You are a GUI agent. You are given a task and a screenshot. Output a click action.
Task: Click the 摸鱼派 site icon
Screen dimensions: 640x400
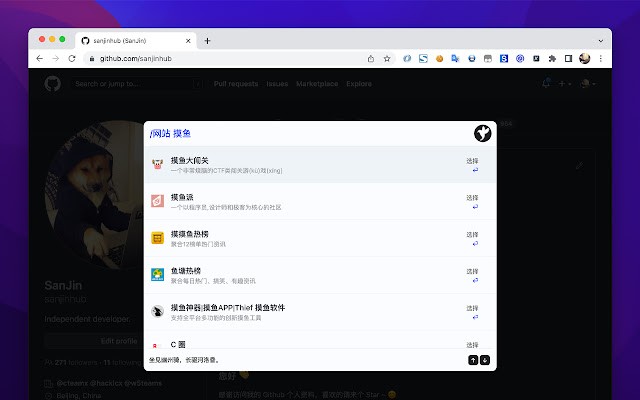coord(158,201)
